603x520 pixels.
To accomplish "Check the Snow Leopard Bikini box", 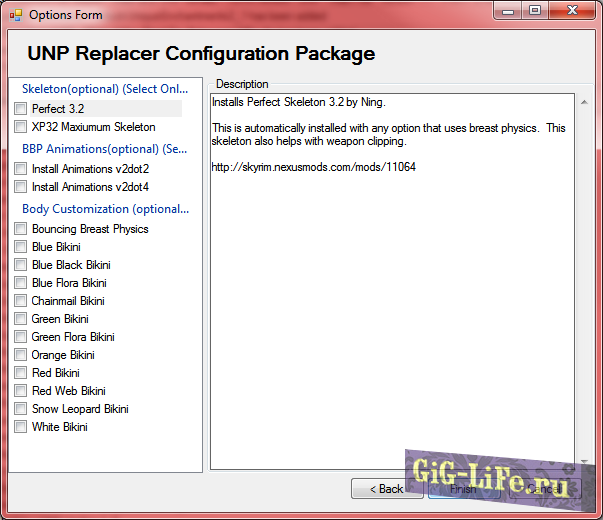I will (x=21, y=409).
